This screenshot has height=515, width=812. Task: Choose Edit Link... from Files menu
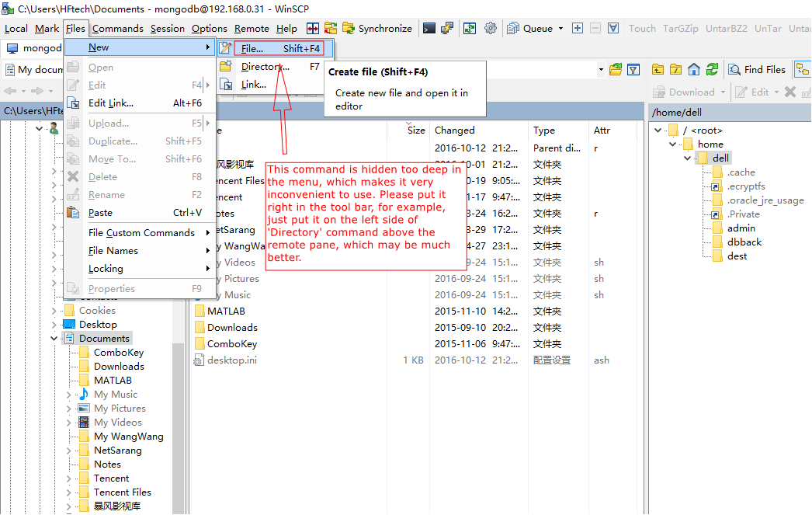coord(110,103)
